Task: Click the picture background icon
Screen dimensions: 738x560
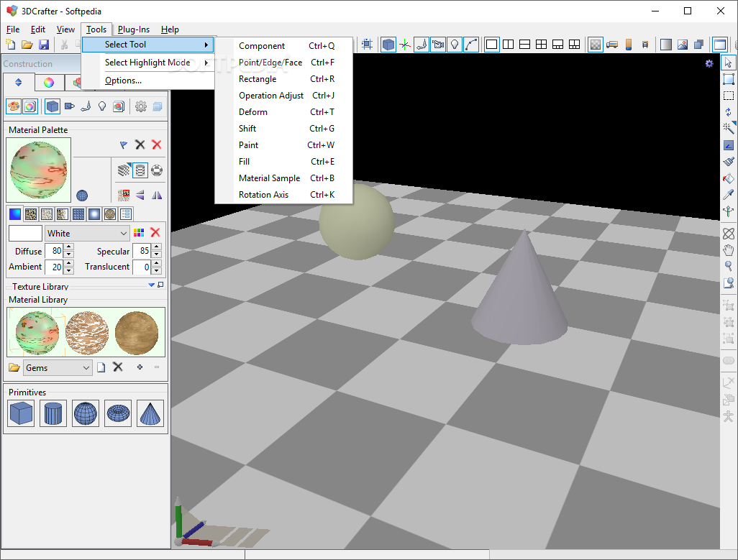Action: pyautogui.click(x=683, y=45)
